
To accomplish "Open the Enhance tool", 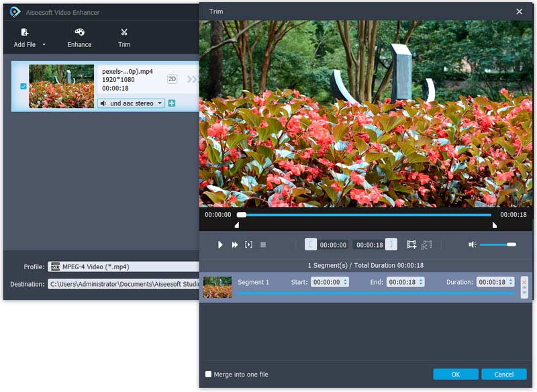I will click(79, 38).
